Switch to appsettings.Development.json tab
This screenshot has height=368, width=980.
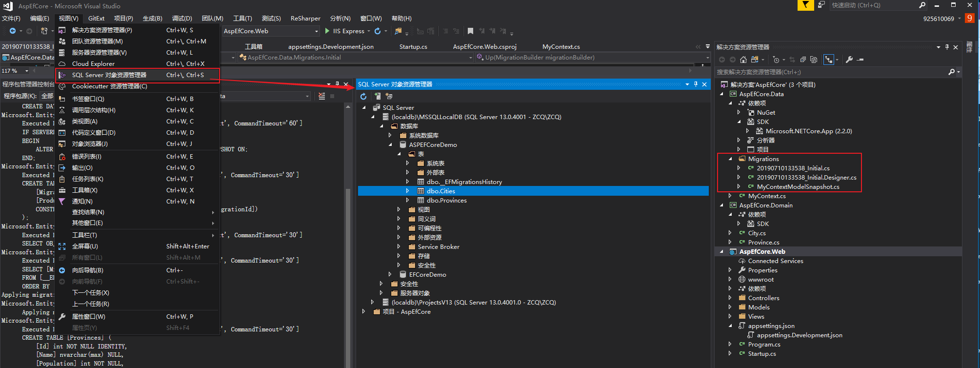pyautogui.click(x=331, y=47)
